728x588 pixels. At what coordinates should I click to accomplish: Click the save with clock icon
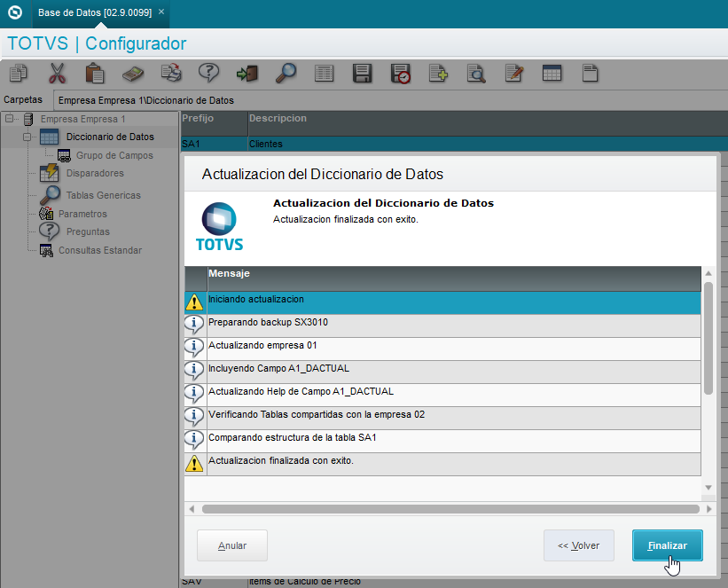tap(400, 74)
